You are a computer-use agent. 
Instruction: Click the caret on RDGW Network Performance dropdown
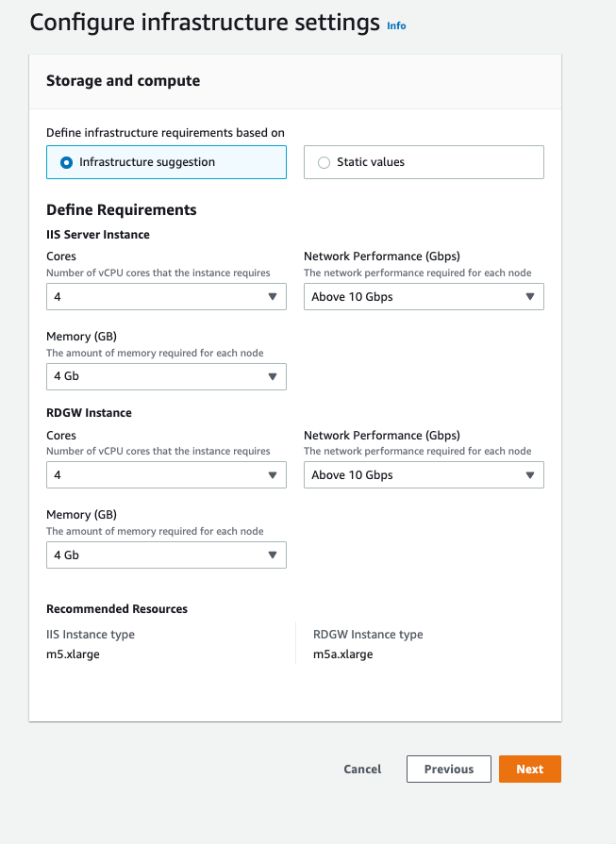532,474
